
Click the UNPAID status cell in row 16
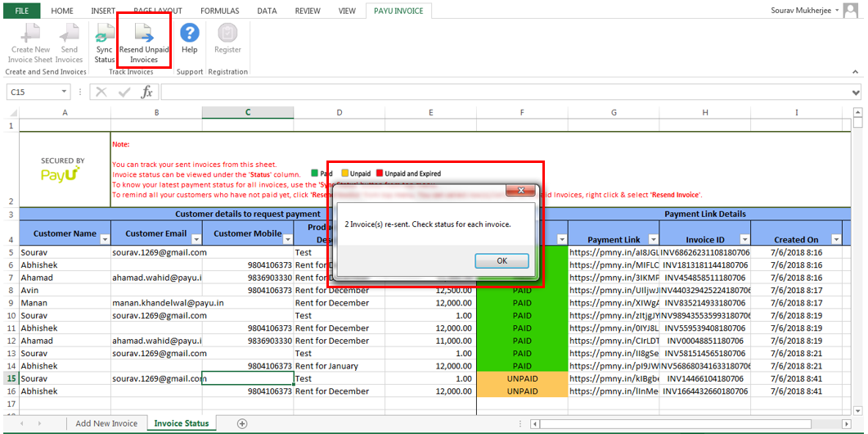522,391
